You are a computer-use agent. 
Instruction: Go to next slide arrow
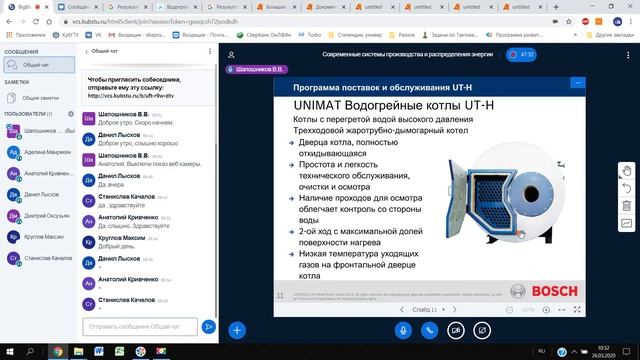click(455, 309)
